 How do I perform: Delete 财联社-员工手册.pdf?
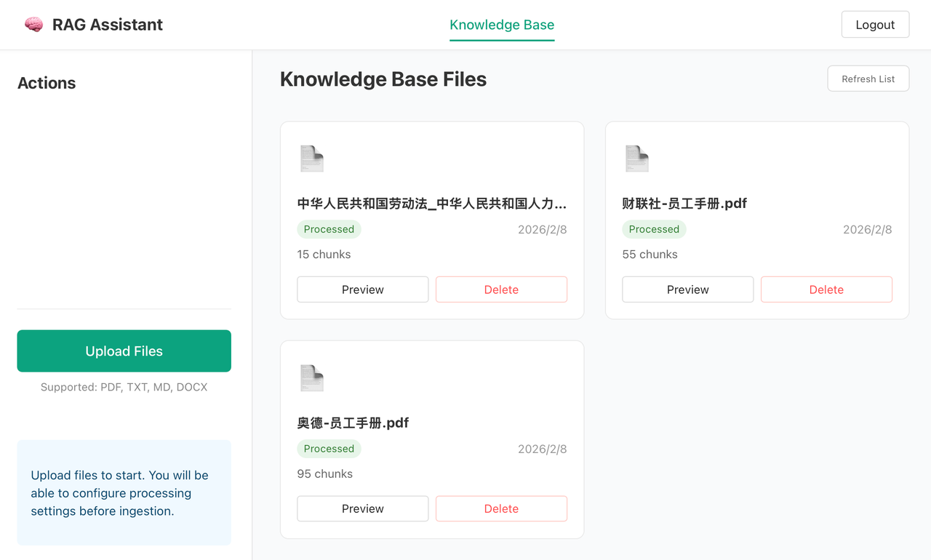point(826,289)
